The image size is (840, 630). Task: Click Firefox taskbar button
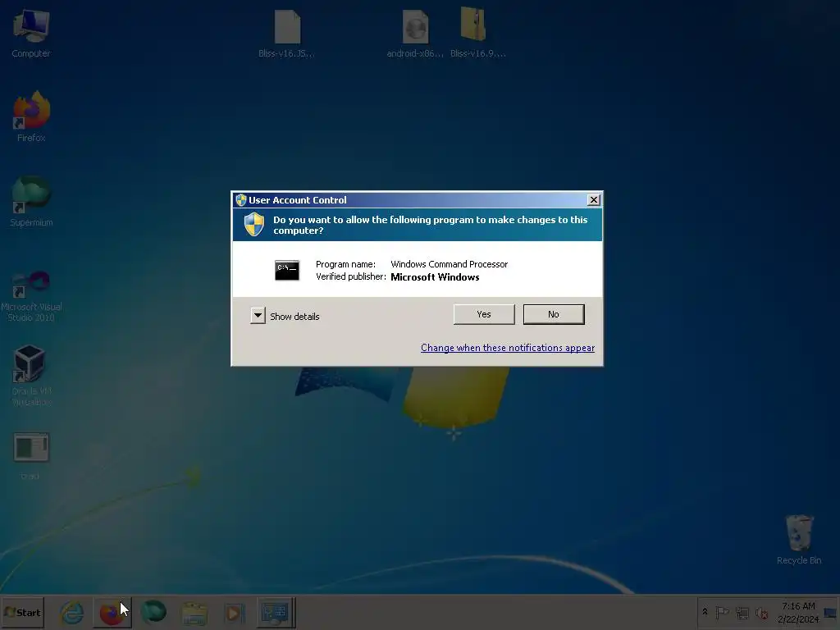pos(112,612)
